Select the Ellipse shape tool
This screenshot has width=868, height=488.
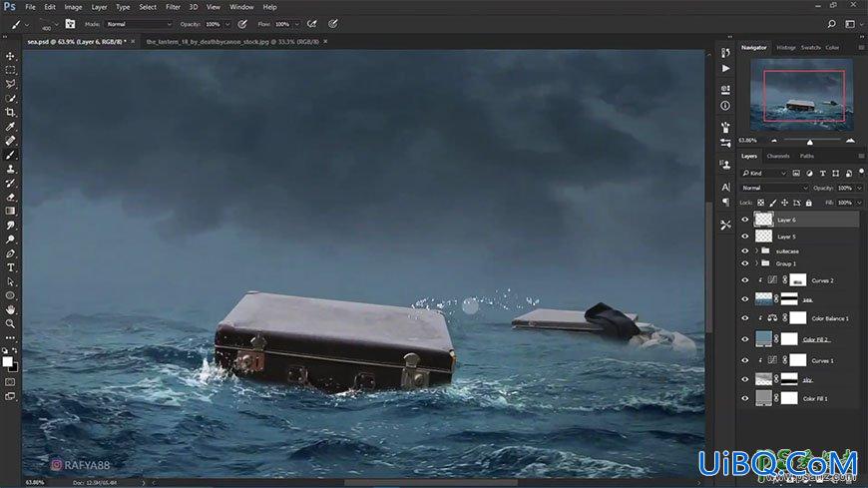(11, 295)
